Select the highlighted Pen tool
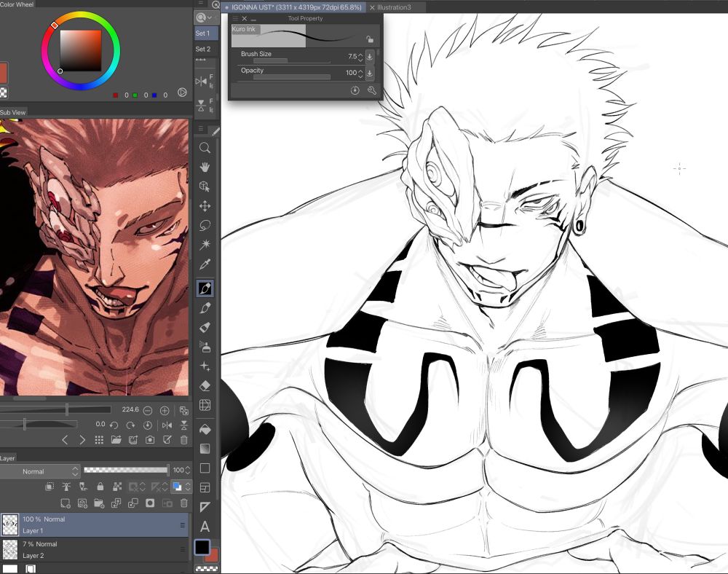The image size is (728, 574). [205, 288]
